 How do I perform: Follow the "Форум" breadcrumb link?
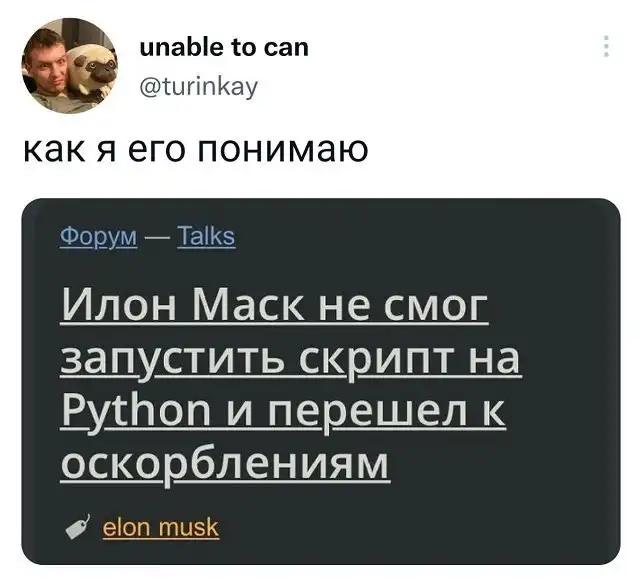99,236
